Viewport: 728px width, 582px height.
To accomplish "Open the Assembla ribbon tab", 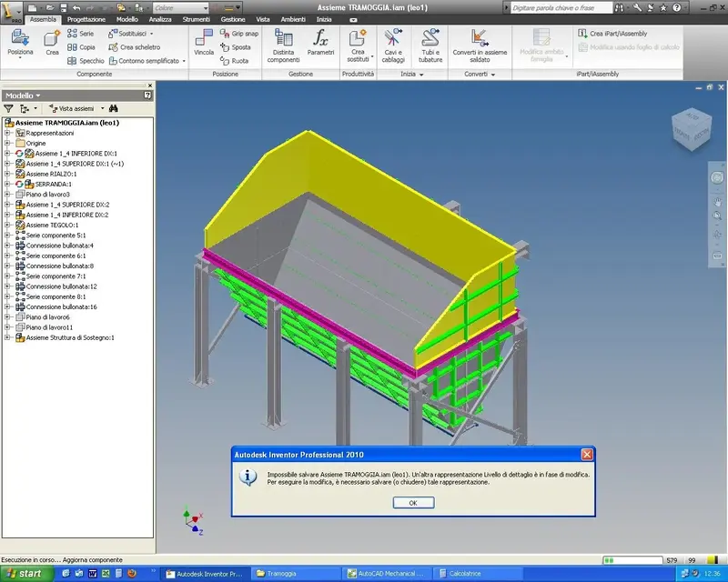I will point(43,19).
